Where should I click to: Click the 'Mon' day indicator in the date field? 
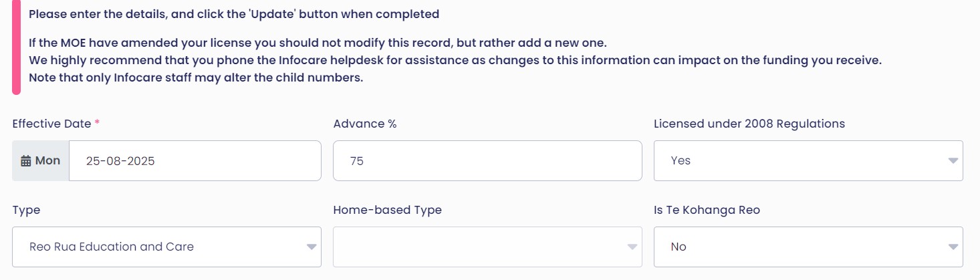(47, 161)
